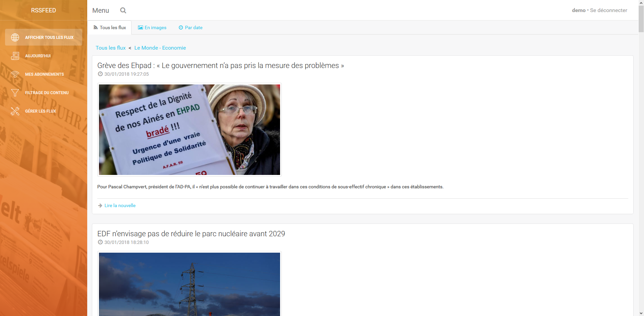Click the Tous les flux breadcrumb link
The image size is (644, 316).
(x=111, y=48)
